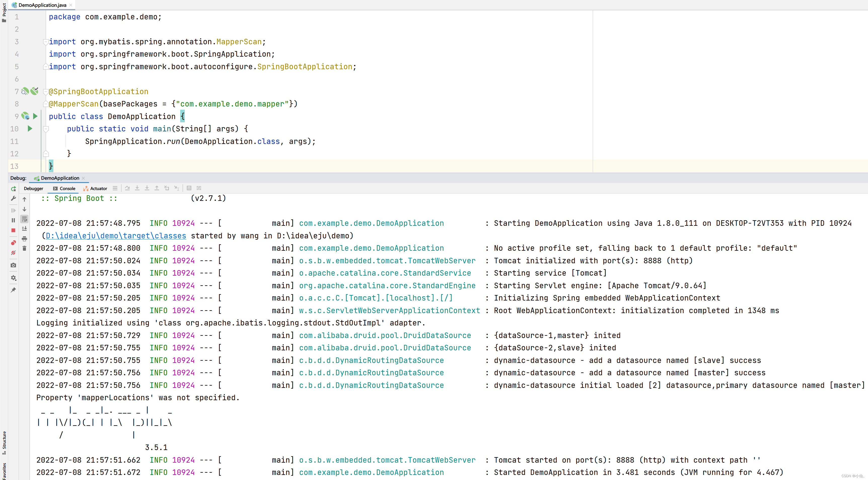Click the Rerun DemoApplication icon
868x480 pixels.
click(14, 189)
